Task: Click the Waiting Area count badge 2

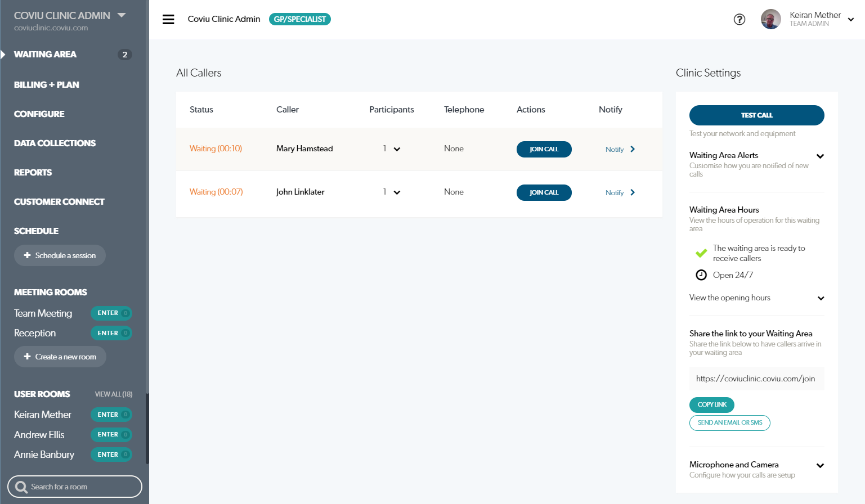Action: (x=125, y=55)
